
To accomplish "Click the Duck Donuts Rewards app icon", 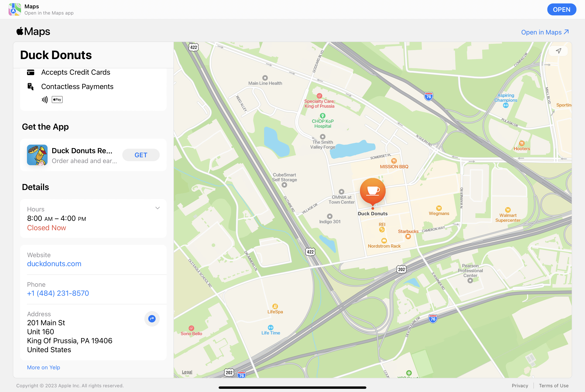I will [x=37, y=155].
